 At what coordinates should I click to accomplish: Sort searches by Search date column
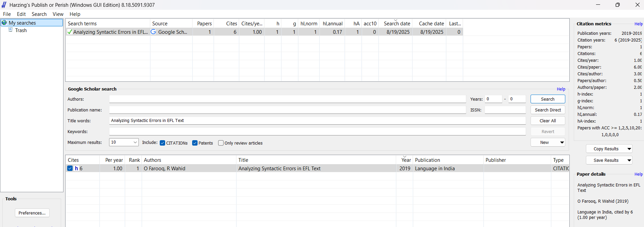395,24
